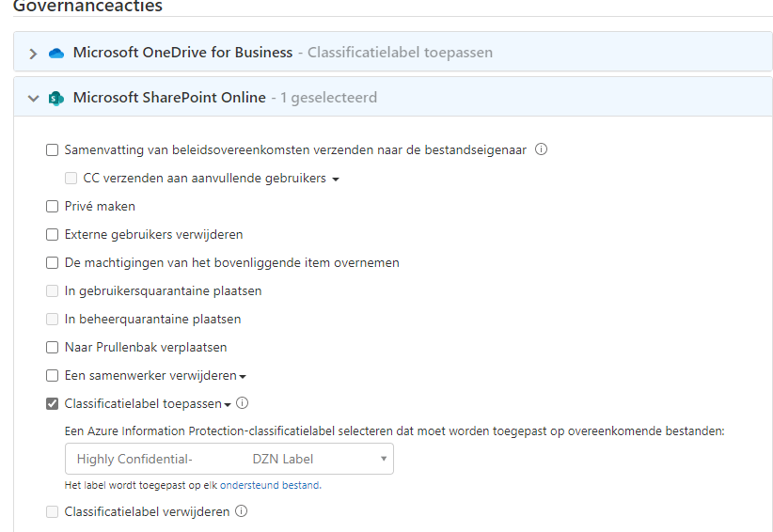
Task: Open info icon next to Classificatielabel verwijderen
Action: (x=241, y=511)
